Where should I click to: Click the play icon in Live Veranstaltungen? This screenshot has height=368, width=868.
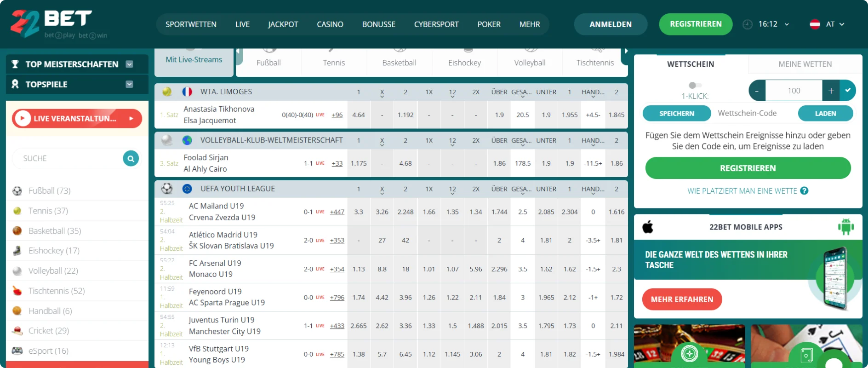[x=23, y=119]
